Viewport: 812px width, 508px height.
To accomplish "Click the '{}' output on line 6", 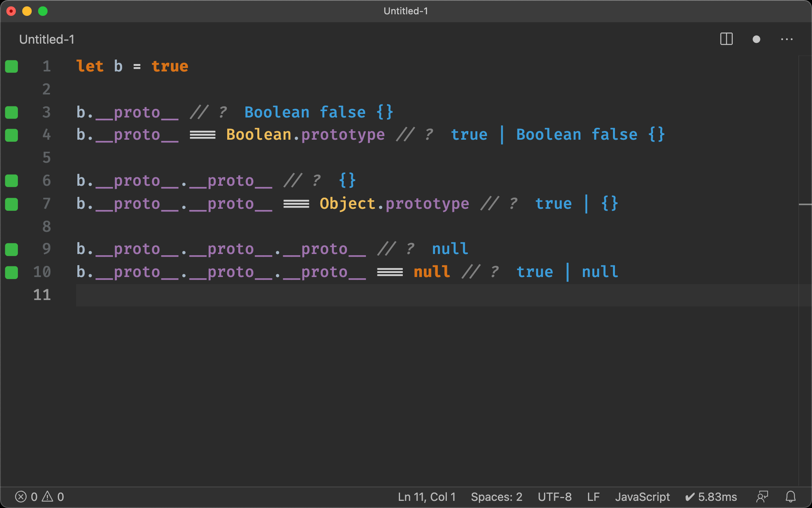I will click(347, 181).
